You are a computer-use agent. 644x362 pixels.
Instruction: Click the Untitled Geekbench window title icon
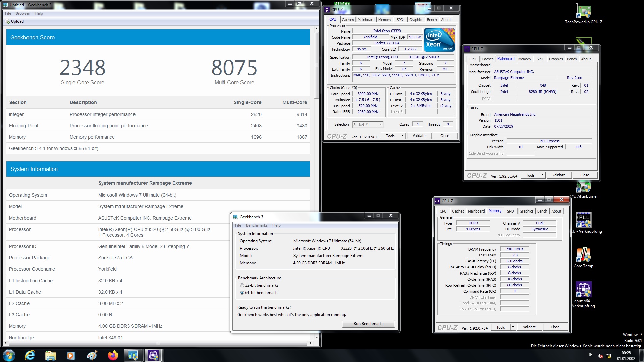5,5
